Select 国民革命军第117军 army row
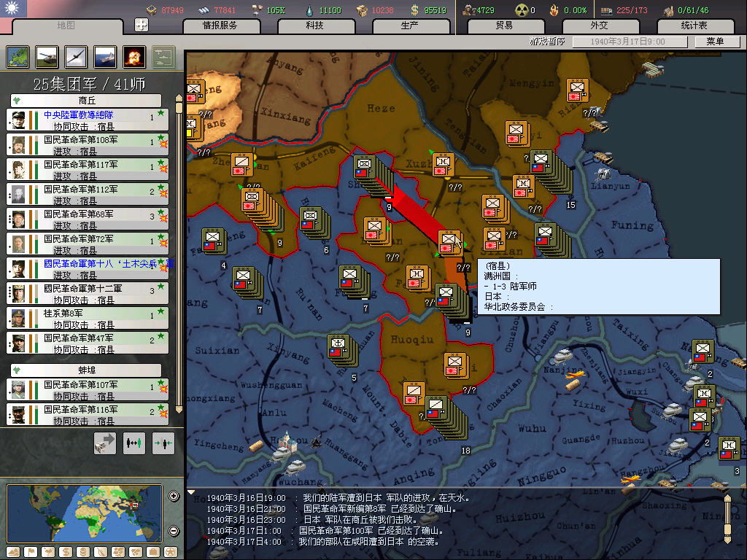Screen dimensions: 747x560 (x=88, y=169)
